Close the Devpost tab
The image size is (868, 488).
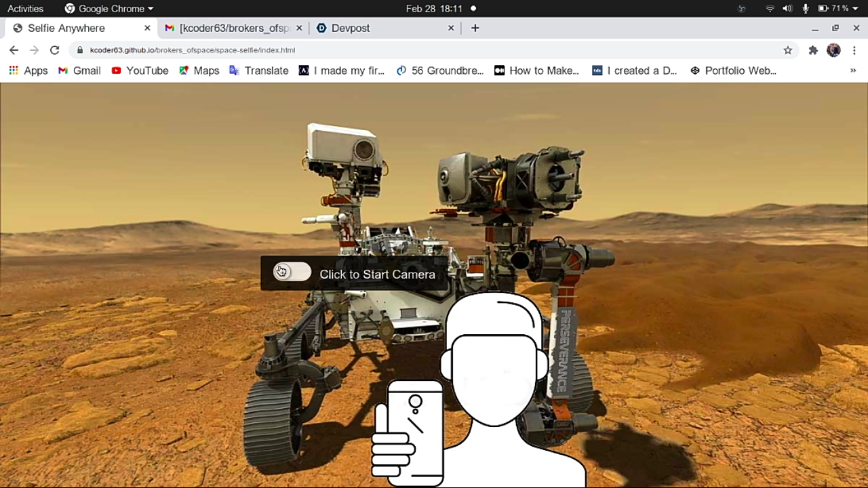point(451,28)
